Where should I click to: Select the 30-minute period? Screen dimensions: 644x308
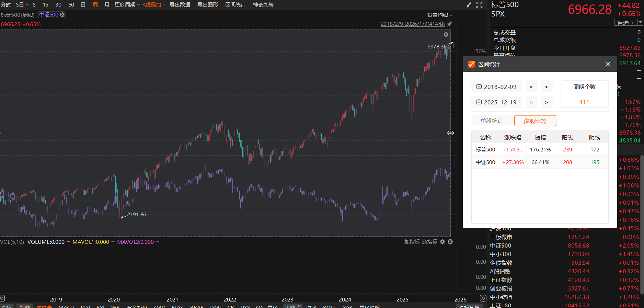58,5
